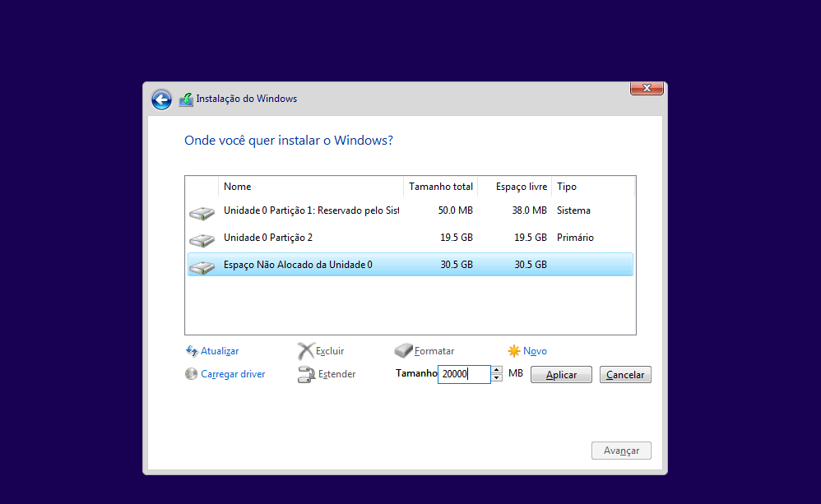Close the Instalação do Windows dialog
Viewport: 821px width, 504px height.
pyautogui.click(x=647, y=88)
